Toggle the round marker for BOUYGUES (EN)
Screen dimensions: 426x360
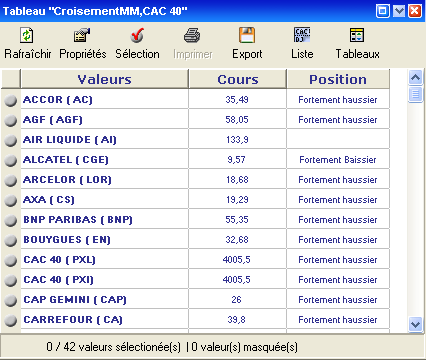click(x=11, y=240)
